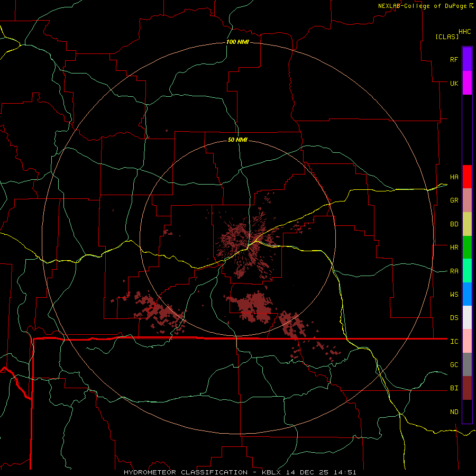Click the RA legend label

[454, 271]
